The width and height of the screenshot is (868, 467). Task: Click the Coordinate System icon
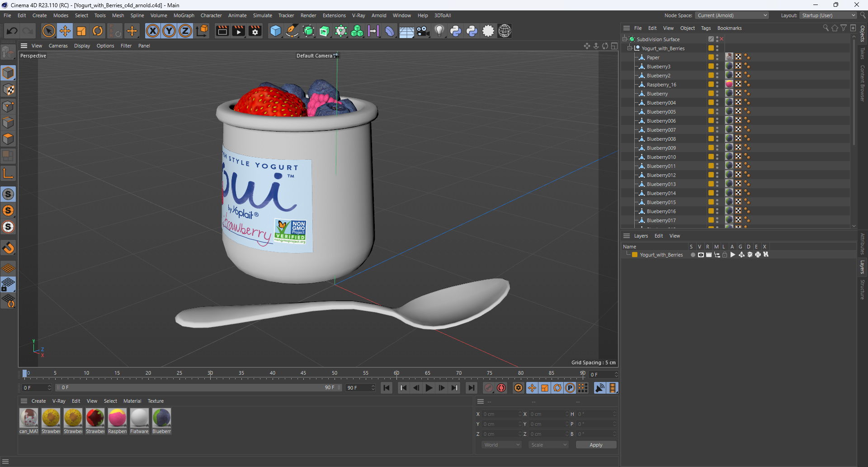coord(202,31)
